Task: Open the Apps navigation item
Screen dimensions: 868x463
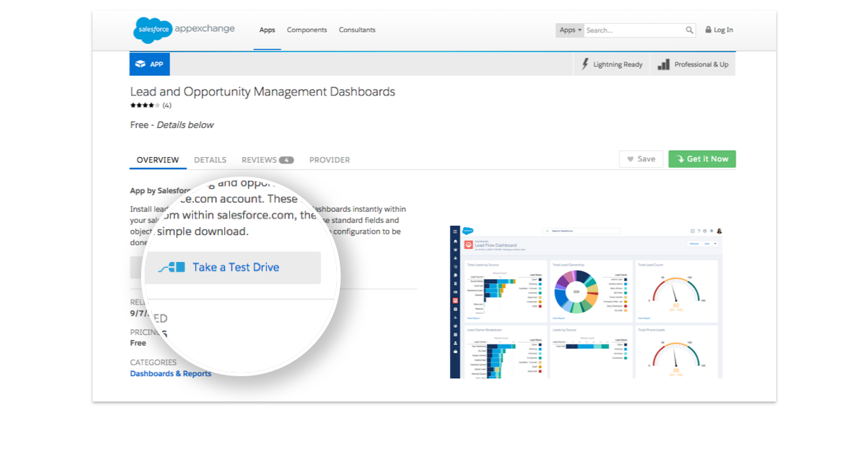Action: 268,30
